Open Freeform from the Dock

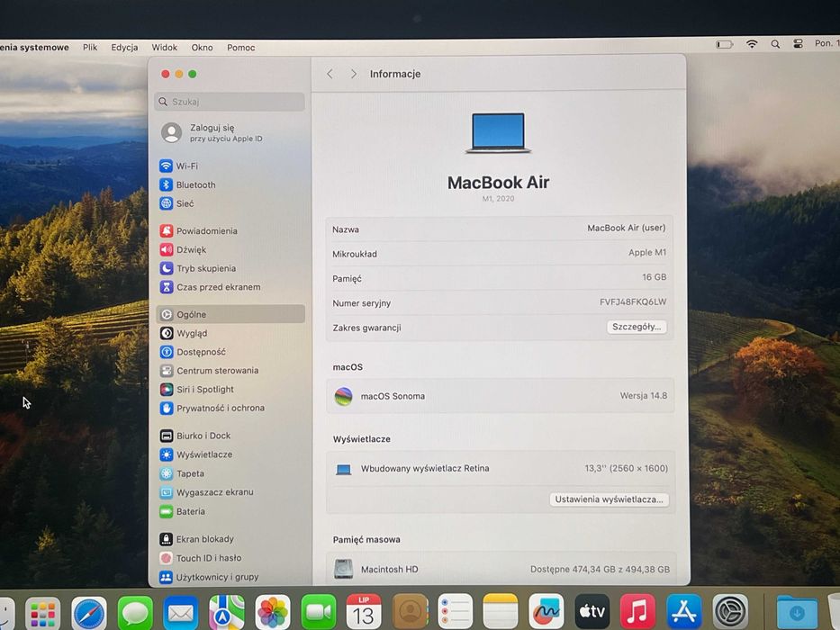(546, 611)
